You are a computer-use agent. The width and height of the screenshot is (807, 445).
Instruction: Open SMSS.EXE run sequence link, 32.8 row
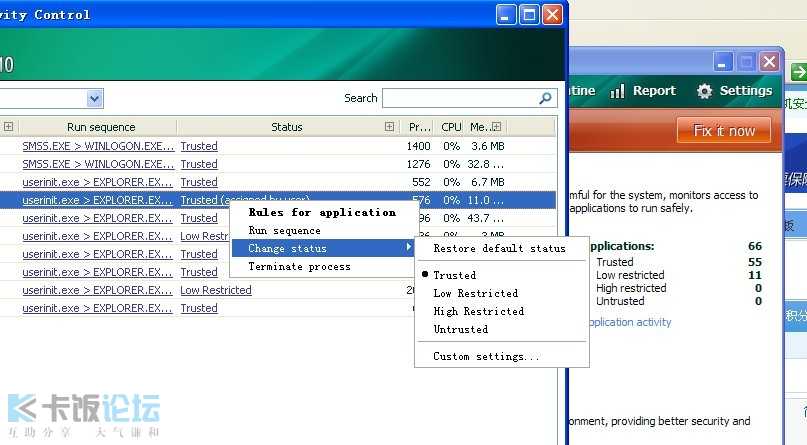coord(98,164)
